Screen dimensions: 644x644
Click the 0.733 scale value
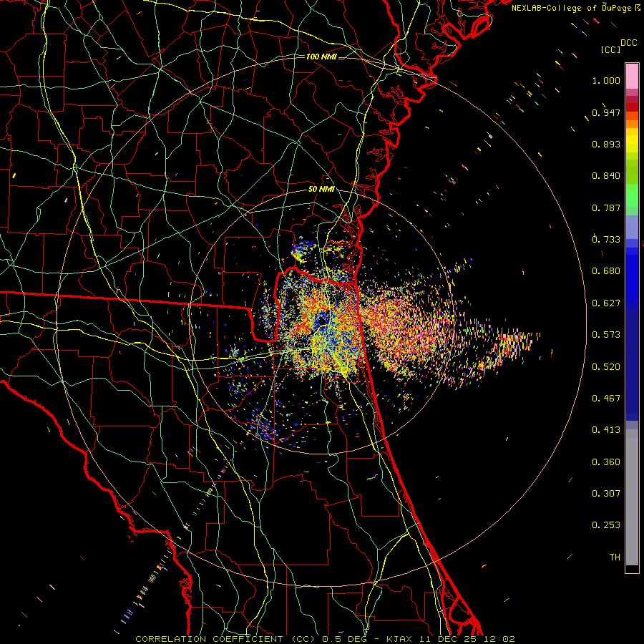(x=606, y=240)
